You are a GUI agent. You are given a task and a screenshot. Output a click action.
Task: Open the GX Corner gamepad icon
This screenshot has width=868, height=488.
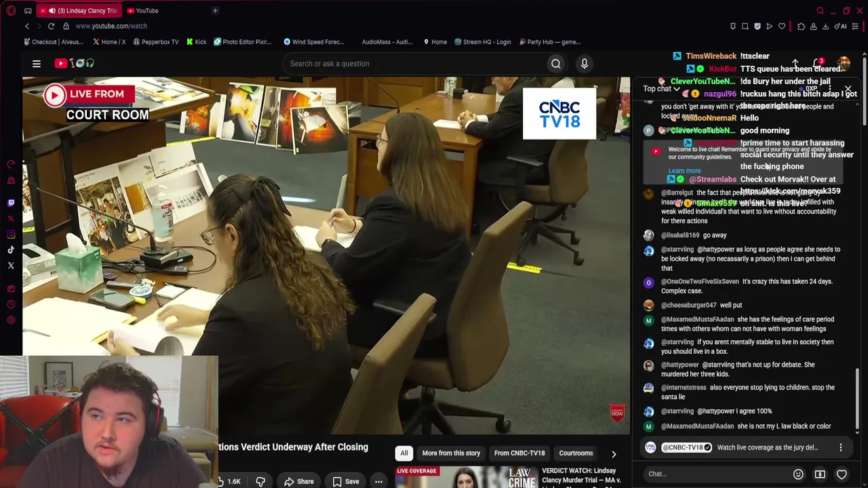click(28, 11)
